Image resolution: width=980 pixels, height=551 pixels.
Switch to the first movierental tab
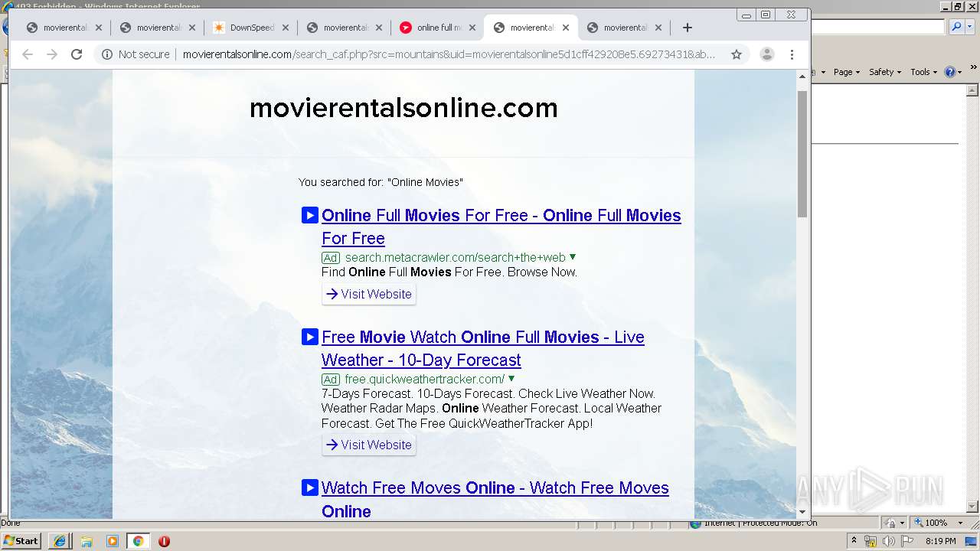click(x=64, y=28)
